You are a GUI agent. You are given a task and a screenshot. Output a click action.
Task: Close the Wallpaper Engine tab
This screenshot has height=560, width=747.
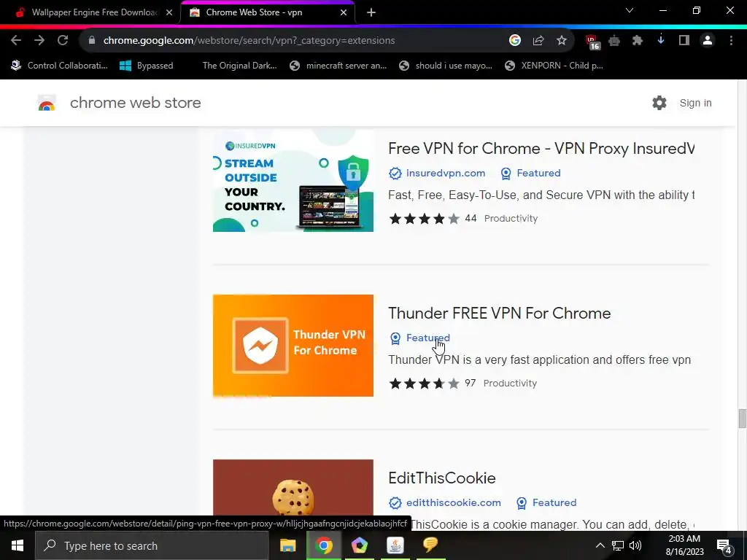[x=169, y=12]
